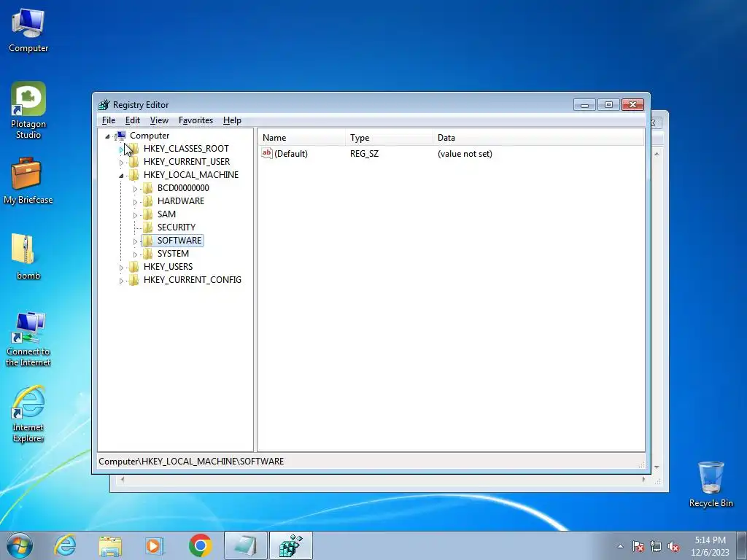
Task: Click the SAM folder icon
Action: point(147,214)
